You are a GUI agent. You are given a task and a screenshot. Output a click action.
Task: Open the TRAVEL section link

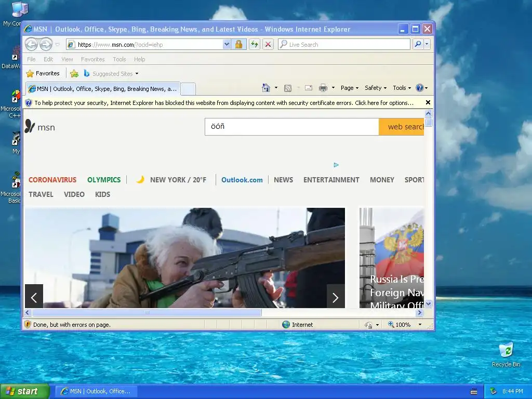41,194
